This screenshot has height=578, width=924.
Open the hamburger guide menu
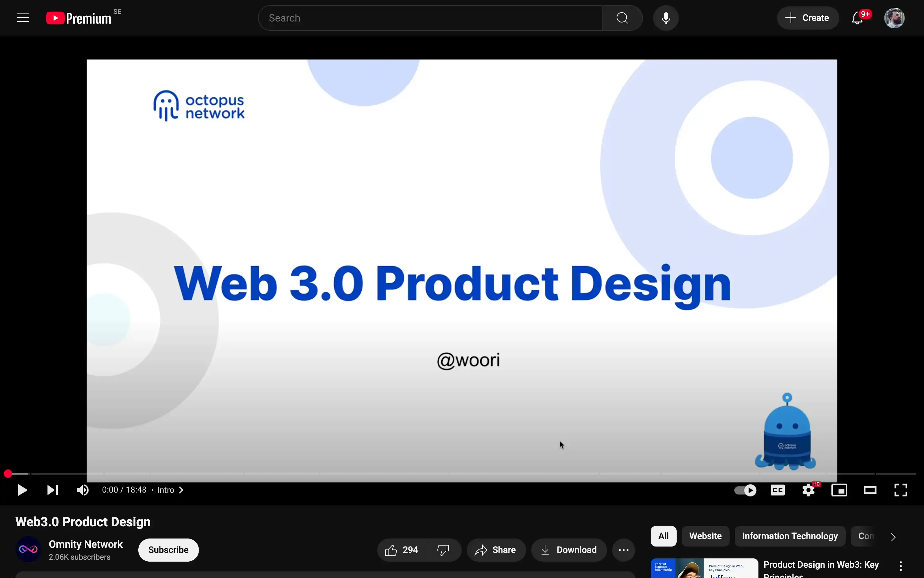(x=23, y=18)
